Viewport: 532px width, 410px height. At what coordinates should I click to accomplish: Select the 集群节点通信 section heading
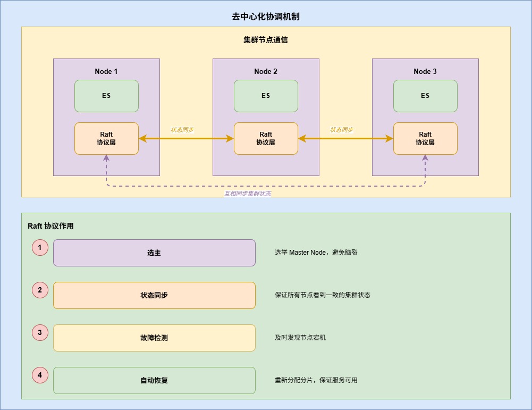click(266, 40)
